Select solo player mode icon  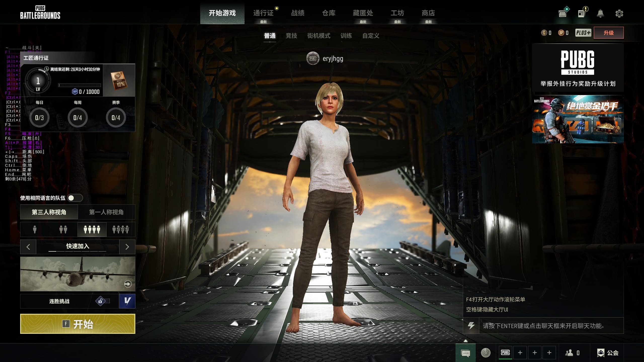click(35, 230)
